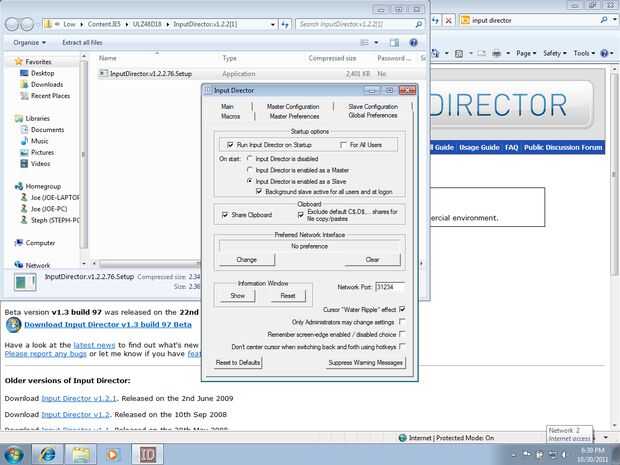Image resolution: width=620 pixels, height=465 pixels.
Task: Click the Explorer help icon
Action: coord(413,43)
